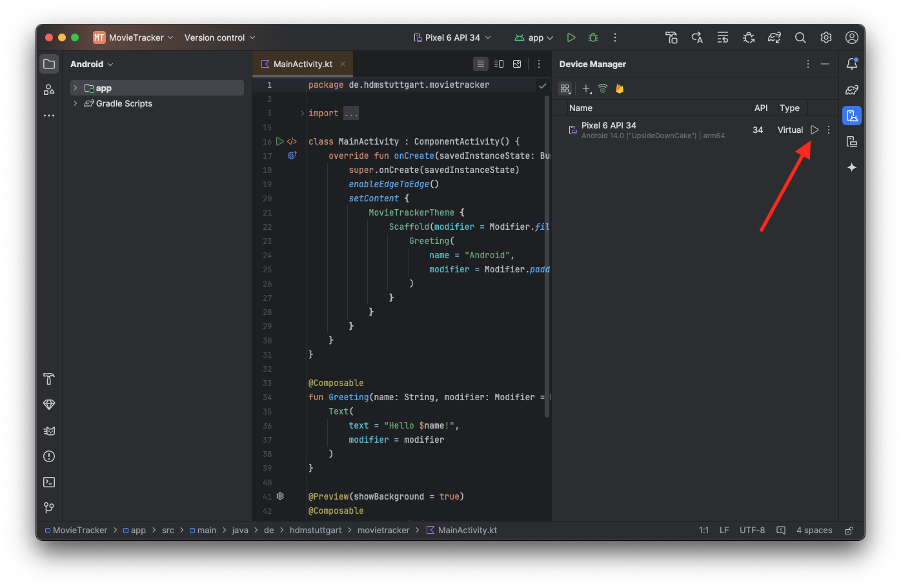The width and height of the screenshot is (901, 588).
Task: Click MovieTracker breadcrumb in navigation bar
Action: (76, 530)
